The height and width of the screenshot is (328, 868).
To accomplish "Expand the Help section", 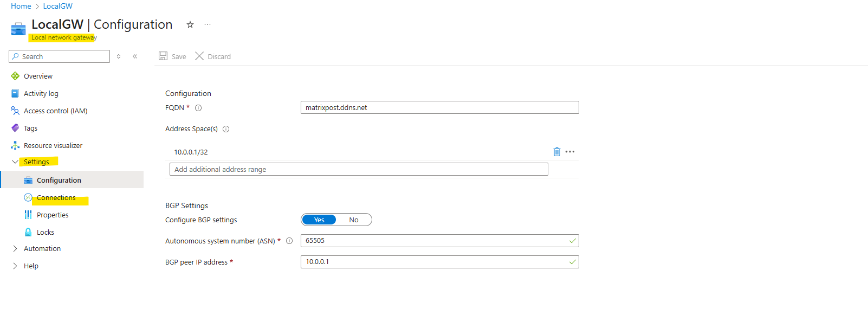I will click(31, 266).
